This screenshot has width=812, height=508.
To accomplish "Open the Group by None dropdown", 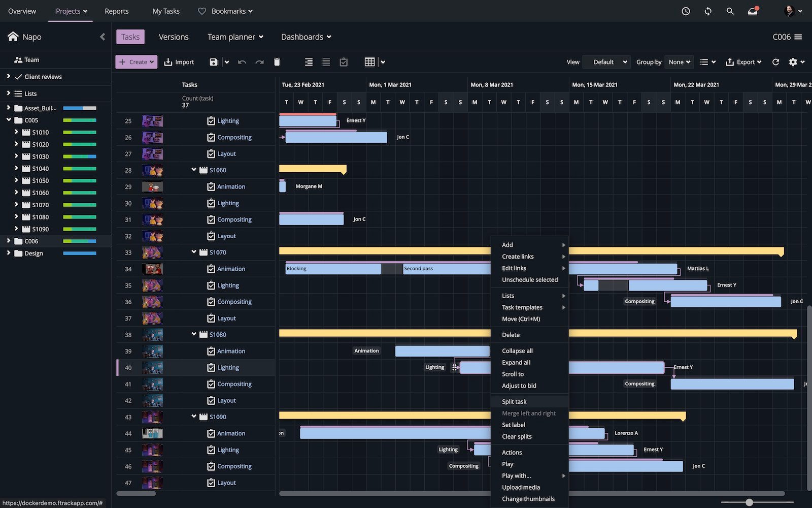I will coord(679,62).
